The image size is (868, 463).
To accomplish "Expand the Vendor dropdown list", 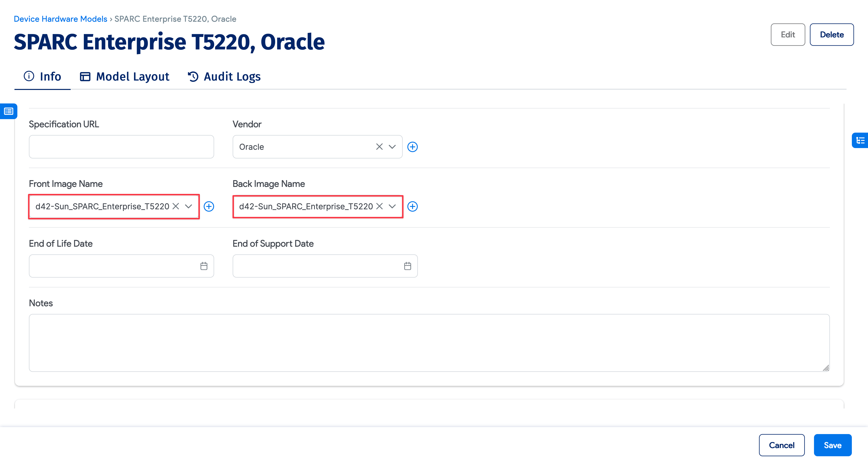I will (392, 147).
